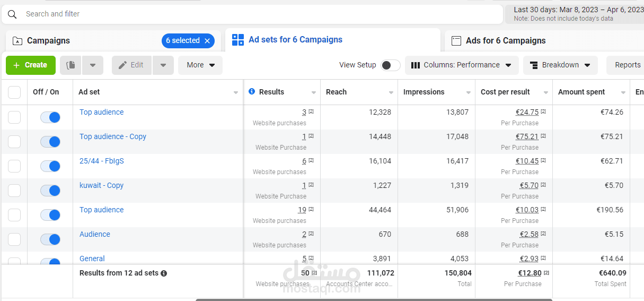Tick the checkbox for Audience row
Viewport: 644px width, 301px height.
point(14,239)
